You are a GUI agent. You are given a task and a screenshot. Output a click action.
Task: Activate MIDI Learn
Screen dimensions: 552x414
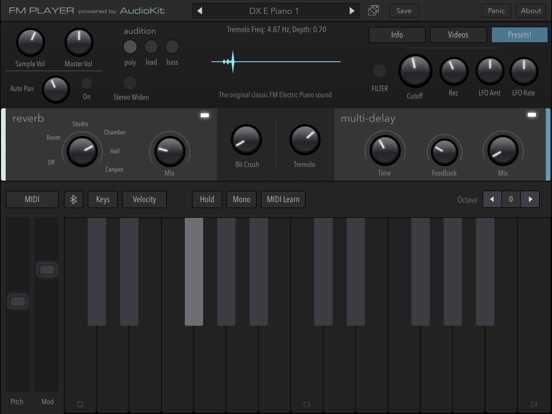(283, 199)
